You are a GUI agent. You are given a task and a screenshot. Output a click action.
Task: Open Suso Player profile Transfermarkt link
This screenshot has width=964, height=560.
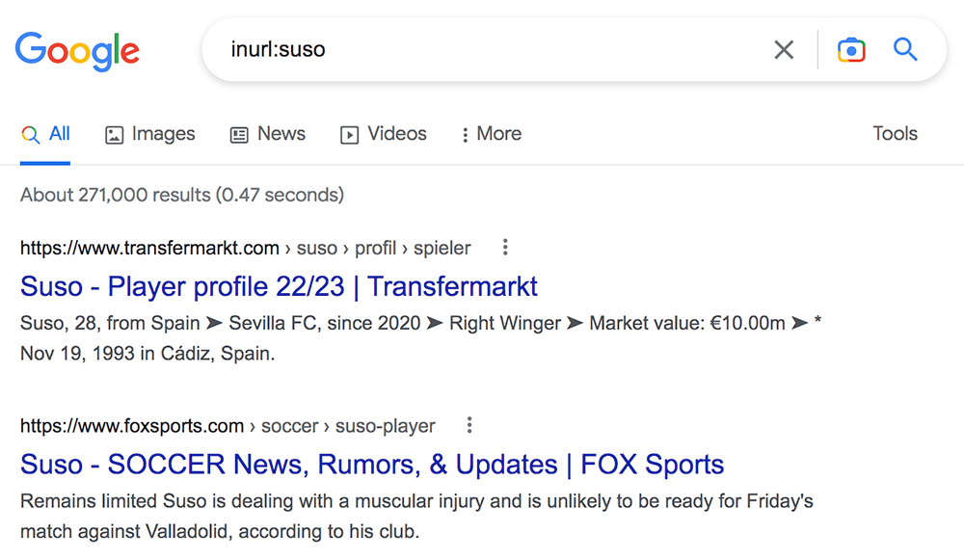click(280, 286)
